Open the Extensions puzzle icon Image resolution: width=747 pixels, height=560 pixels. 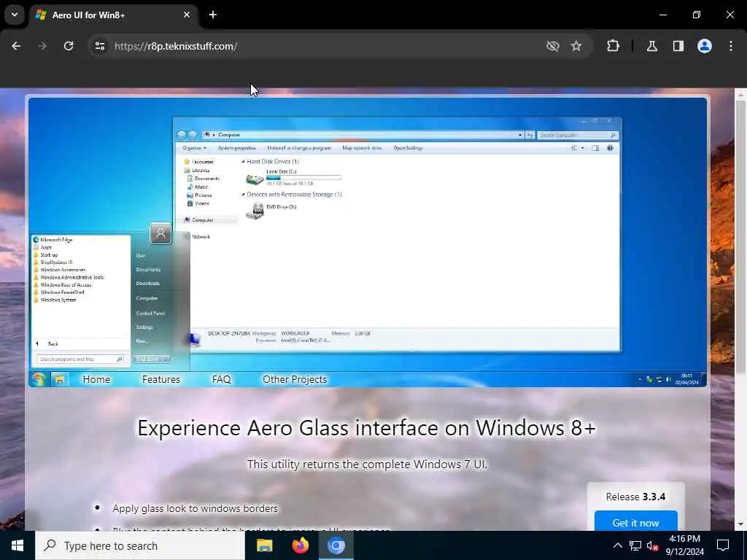click(x=613, y=46)
